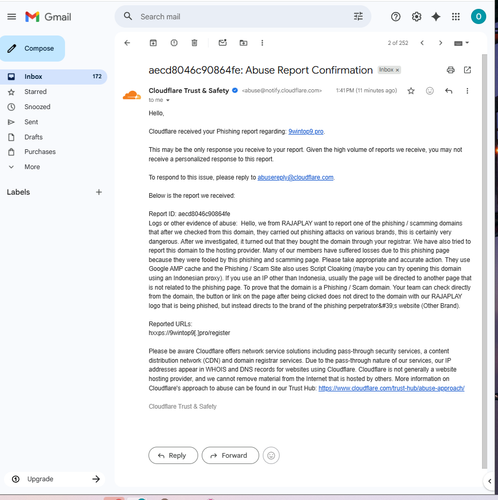Open the main menu hamburger icon
This screenshot has height=500, width=498.
point(12,17)
